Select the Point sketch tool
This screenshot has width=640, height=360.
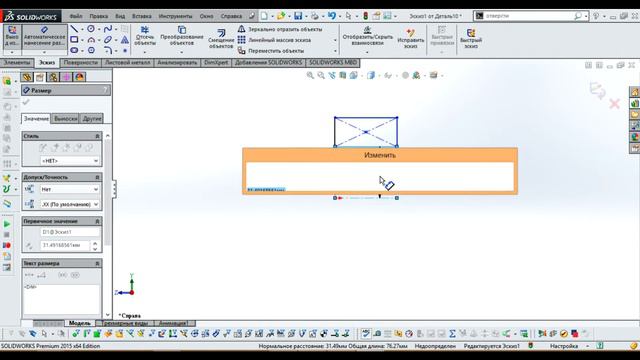point(125,51)
